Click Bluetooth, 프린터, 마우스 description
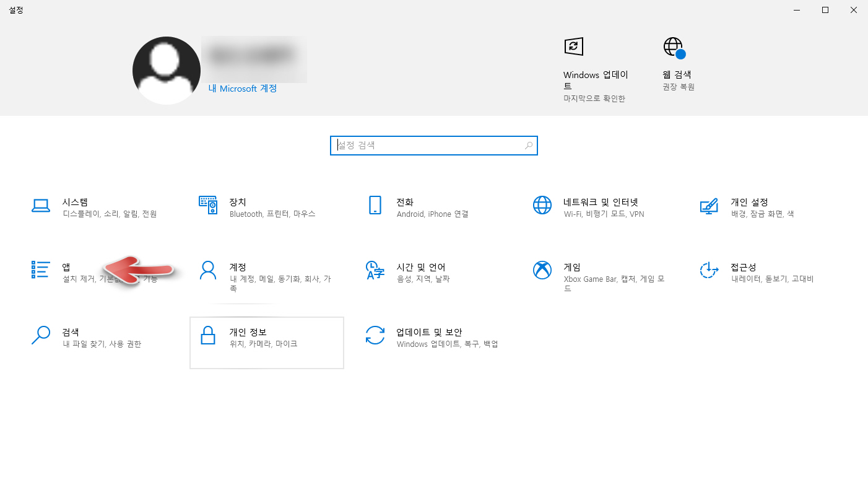Screen dimensions: 868x477 tap(272, 214)
